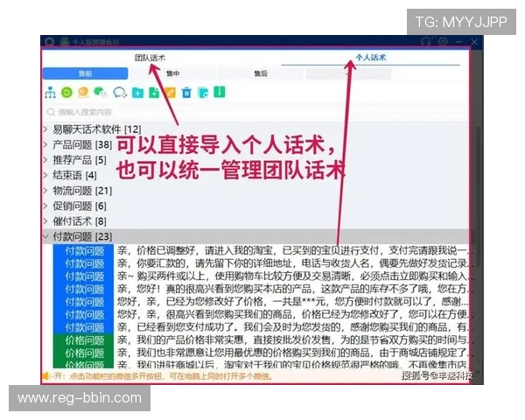Viewport: 525px width, 420px height.
Task: Select the 付款问题 [23] tree label
Action: [x=82, y=237]
